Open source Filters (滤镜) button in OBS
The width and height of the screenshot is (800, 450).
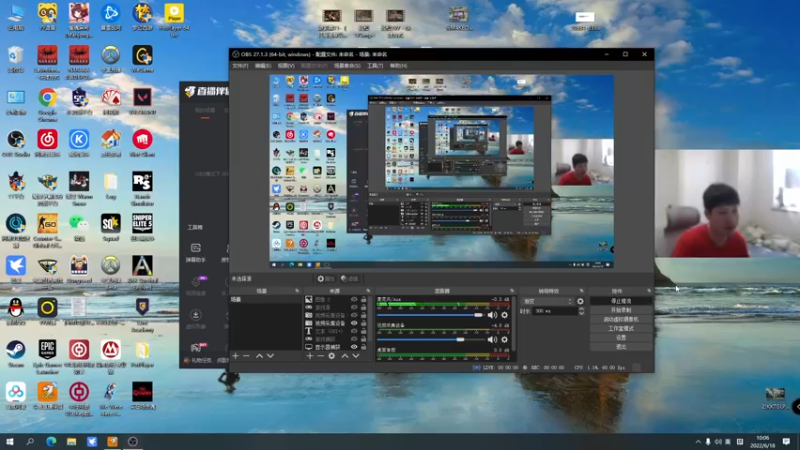[350, 279]
